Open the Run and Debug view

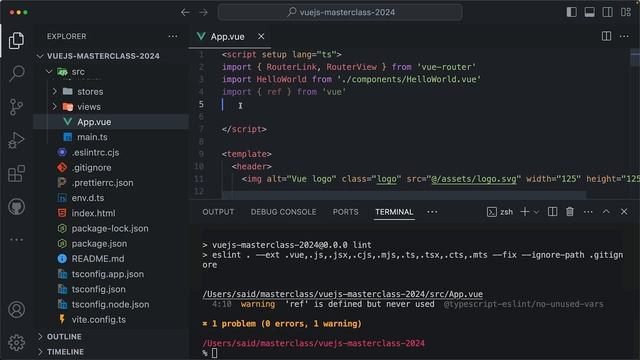click(16, 140)
